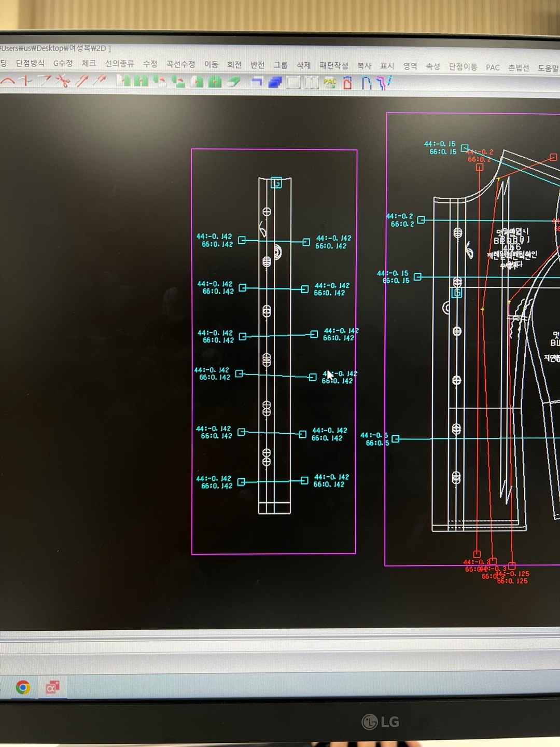Image resolution: width=560 pixels, height=747 pixels.
Task: Open the 패턴작성 menu
Action: click(333, 65)
